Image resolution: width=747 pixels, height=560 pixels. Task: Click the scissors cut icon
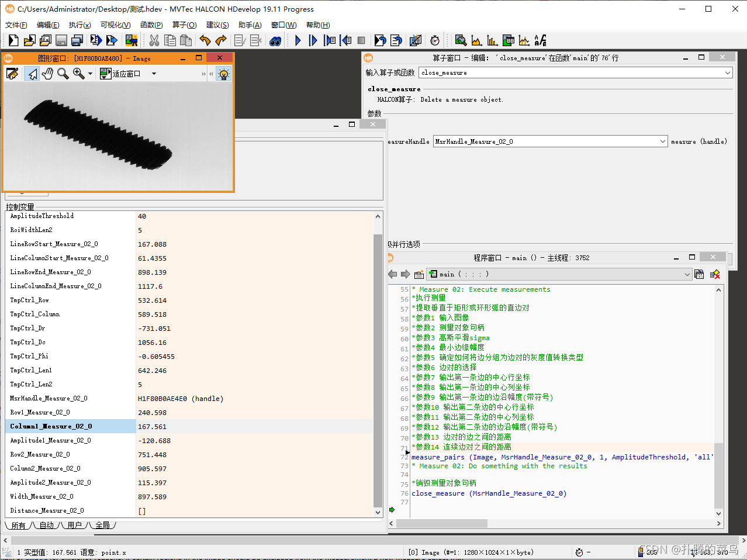(154, 40)
